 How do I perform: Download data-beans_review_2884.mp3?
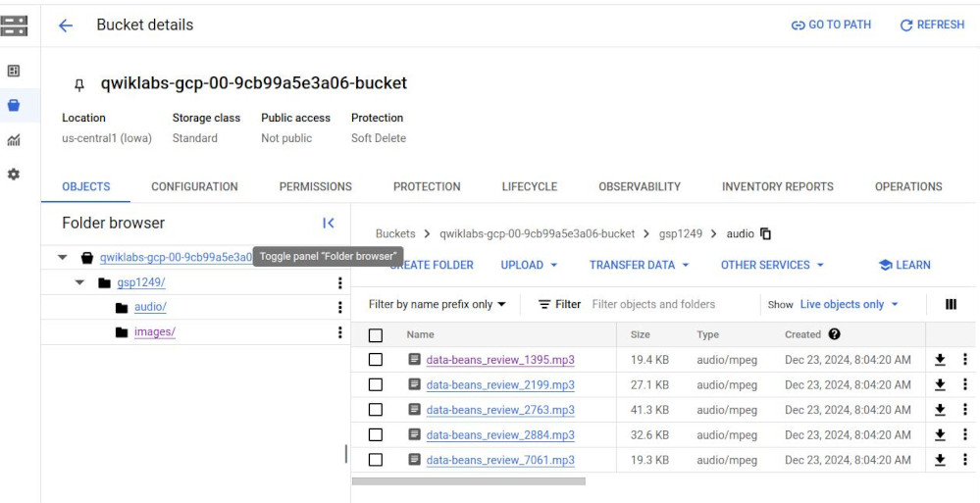[x=940, y=434]
